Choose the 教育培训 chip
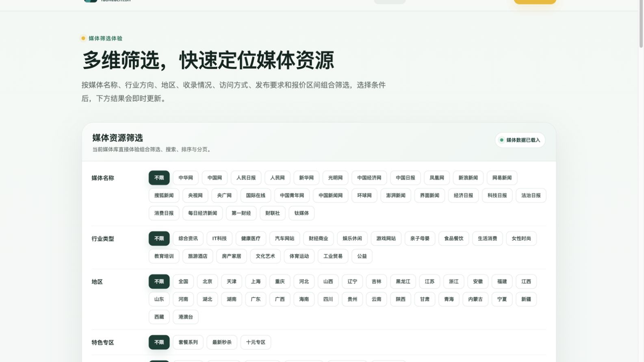 click(x=164, y=256)
